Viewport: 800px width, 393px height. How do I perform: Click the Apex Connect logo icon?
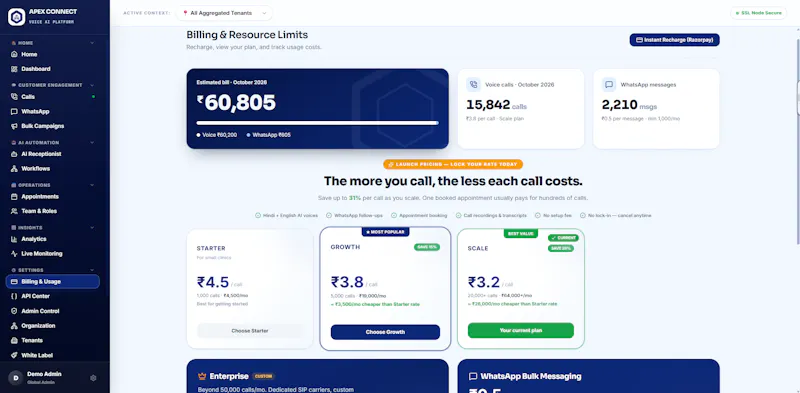(16, 17)
